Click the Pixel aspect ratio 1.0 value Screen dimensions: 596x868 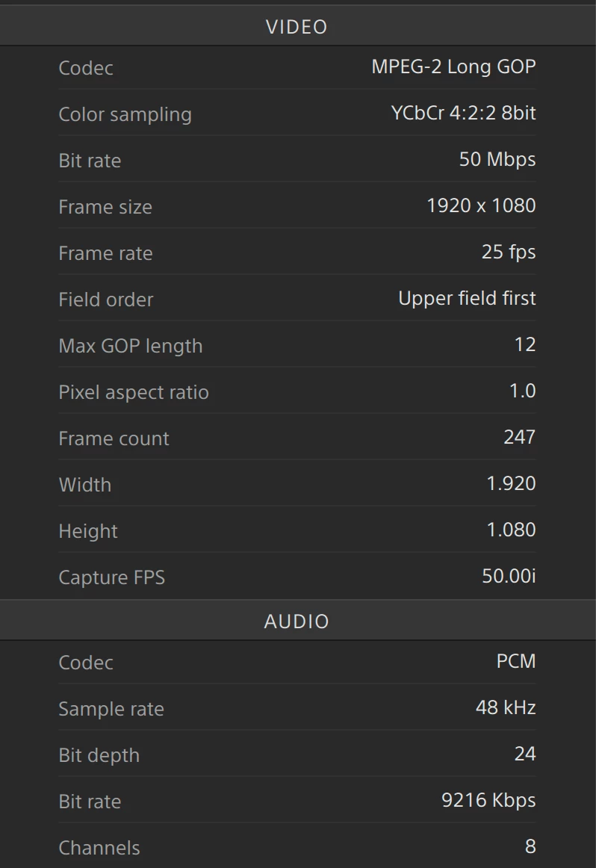click(522, 391)
